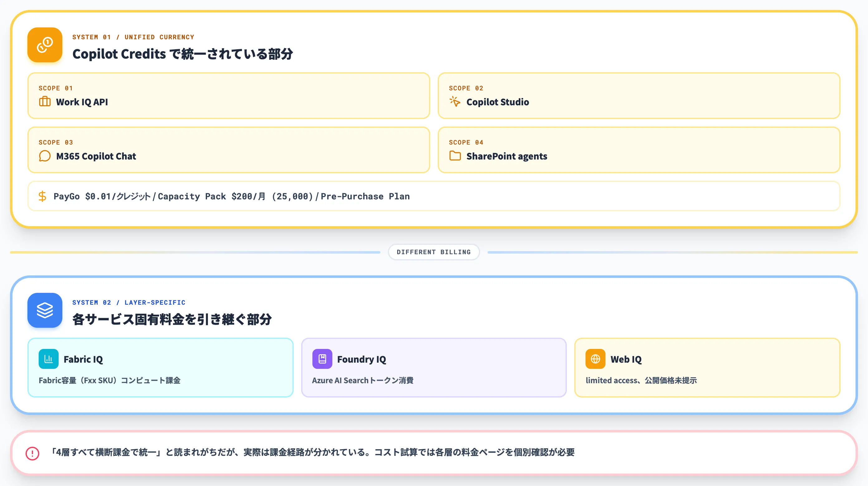Click the sparkle cursor icon beside Copilot Studio
The image size is (868, 486).
(455, 101)
